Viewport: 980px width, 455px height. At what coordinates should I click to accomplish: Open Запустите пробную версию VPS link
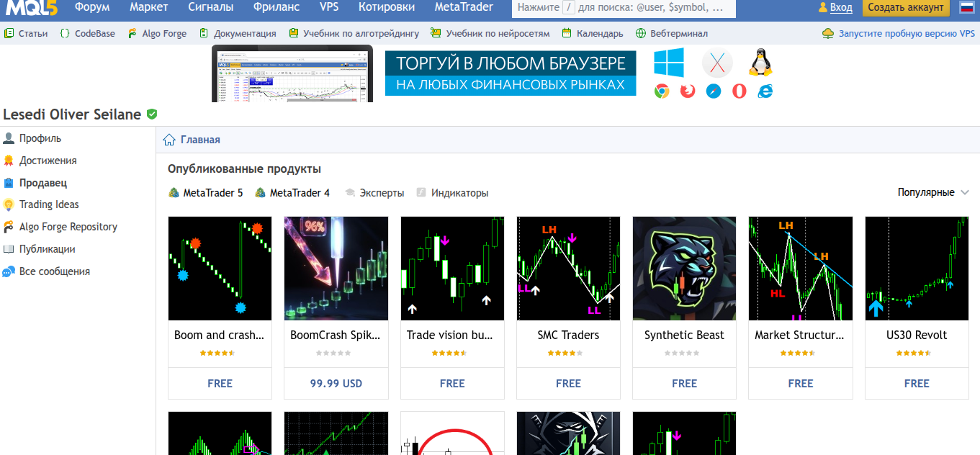click(x=907, y=33)
